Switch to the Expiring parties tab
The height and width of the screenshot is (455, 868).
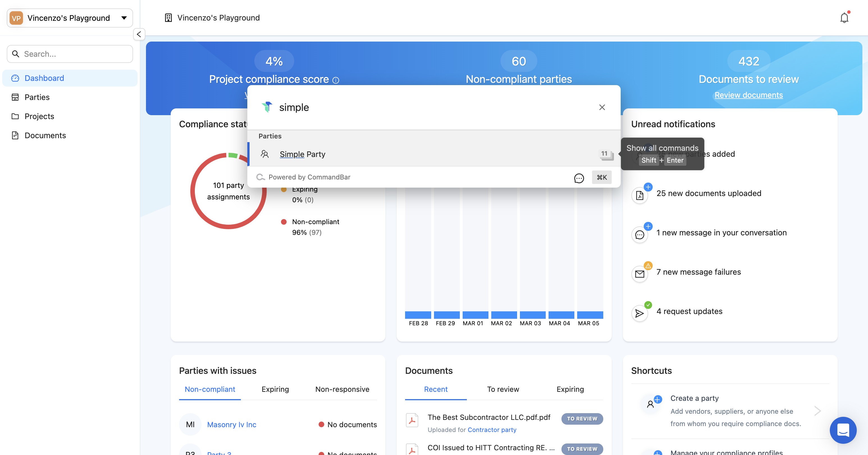coord(275,389)
